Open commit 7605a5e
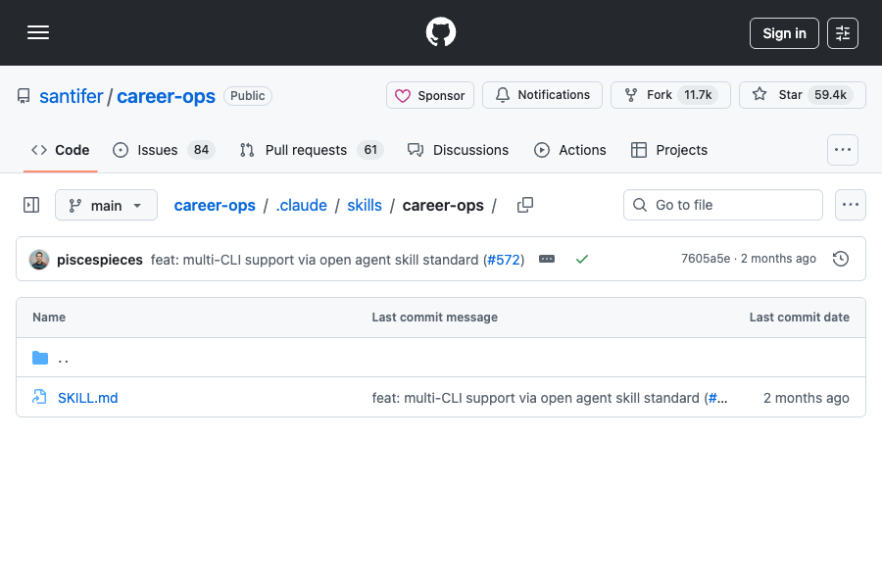 pyautogui.click(x=706, y=259)
